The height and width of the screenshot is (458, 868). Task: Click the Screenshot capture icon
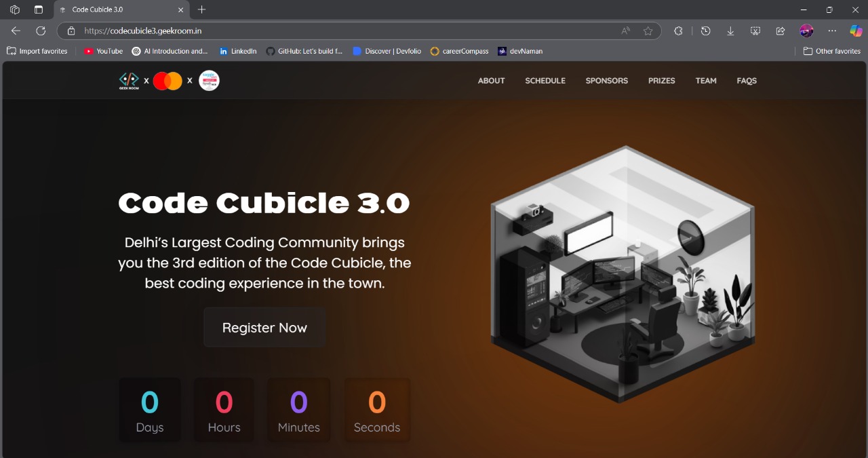(x=755, y=31)
